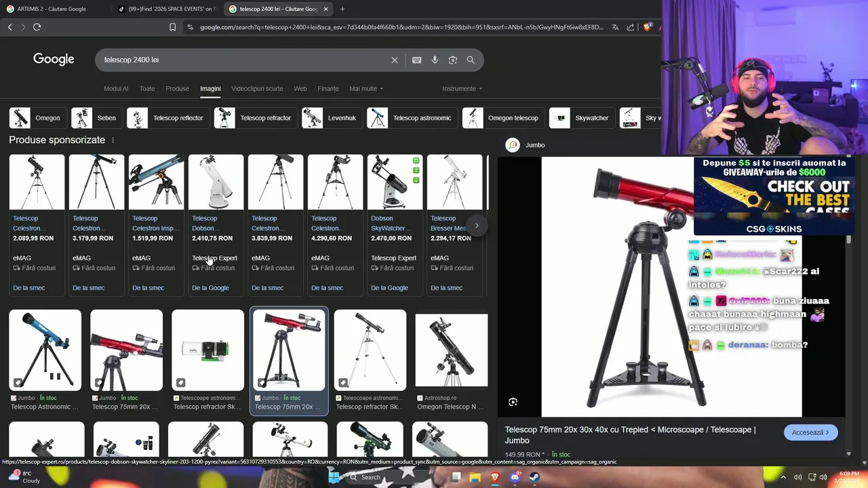Screen dimensions: 868x488
Task: Open the sponsored telescope priced 1.519,99 RON
Action: click(156, 225)
